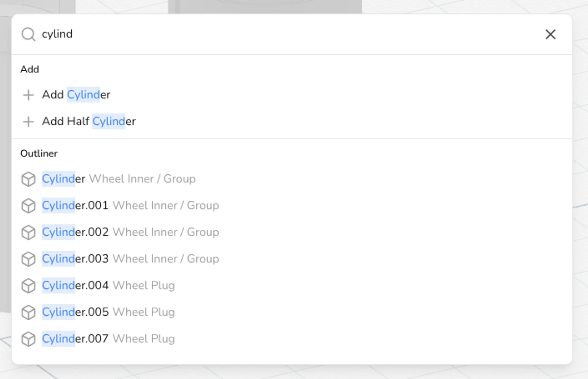
Task: Select Cylinder.003 in Wheel Inner group
Action: click(292, 259)
